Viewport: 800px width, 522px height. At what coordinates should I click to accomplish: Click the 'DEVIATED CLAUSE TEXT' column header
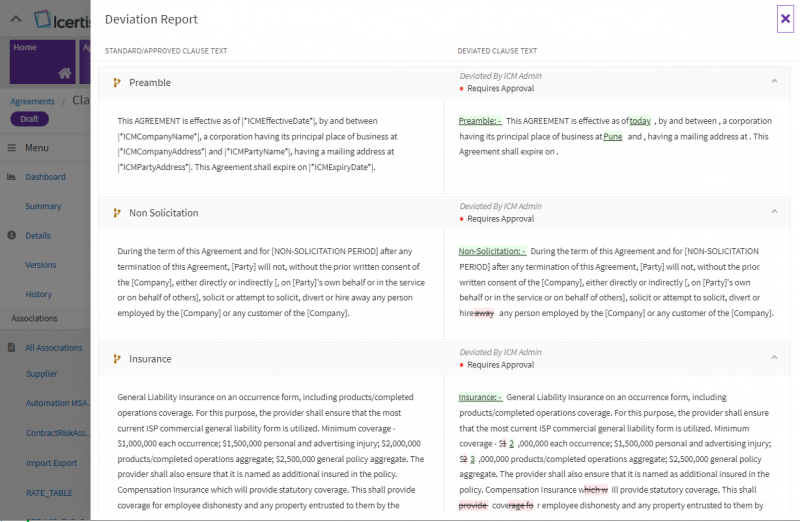[497, 51]
